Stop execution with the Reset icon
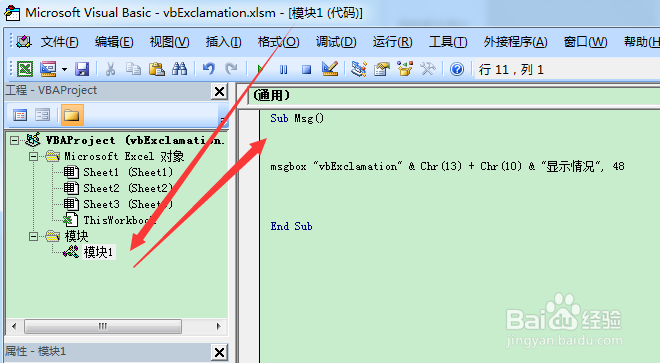 click(306, 69)
